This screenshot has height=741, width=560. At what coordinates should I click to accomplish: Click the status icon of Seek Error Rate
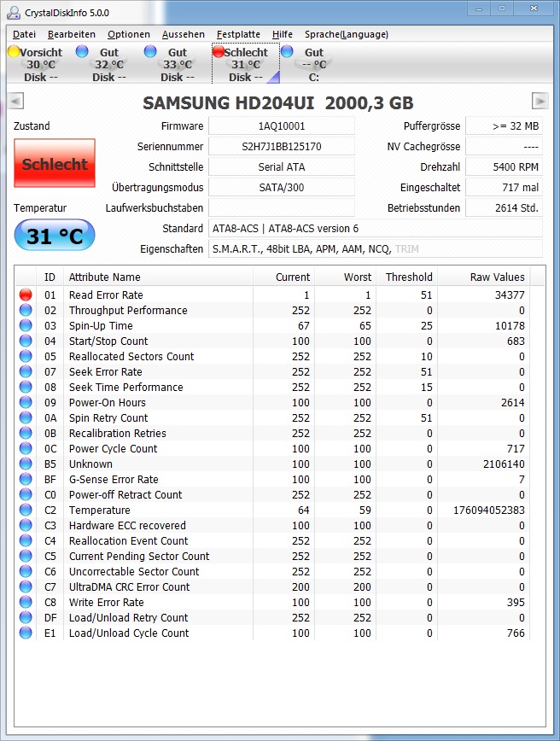point(26,371)
